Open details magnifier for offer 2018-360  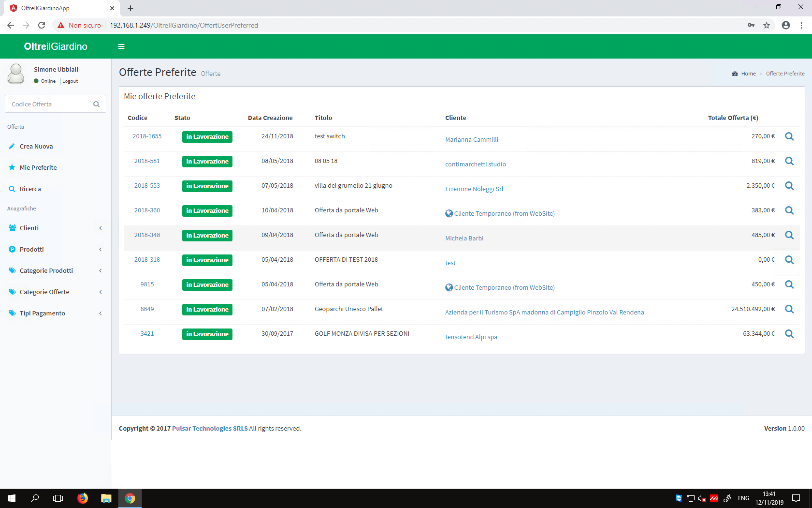pyautogui.click(x=789, y=210)
